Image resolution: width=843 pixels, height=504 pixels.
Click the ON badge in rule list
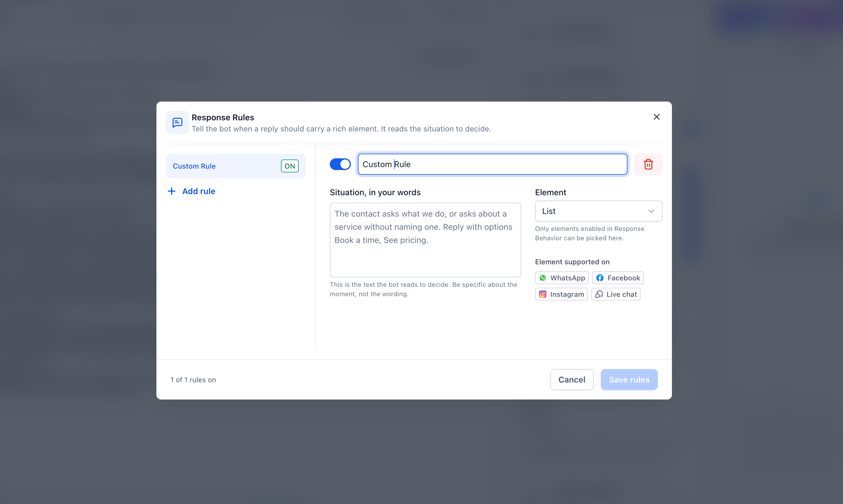pos(289,166)
